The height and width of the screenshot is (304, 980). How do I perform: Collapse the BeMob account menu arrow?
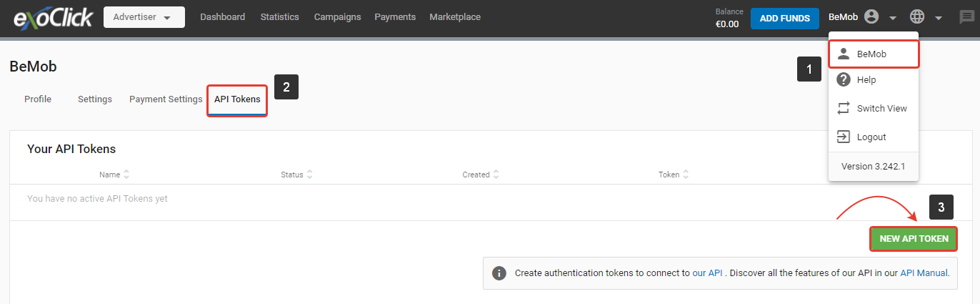coord(893,18)
